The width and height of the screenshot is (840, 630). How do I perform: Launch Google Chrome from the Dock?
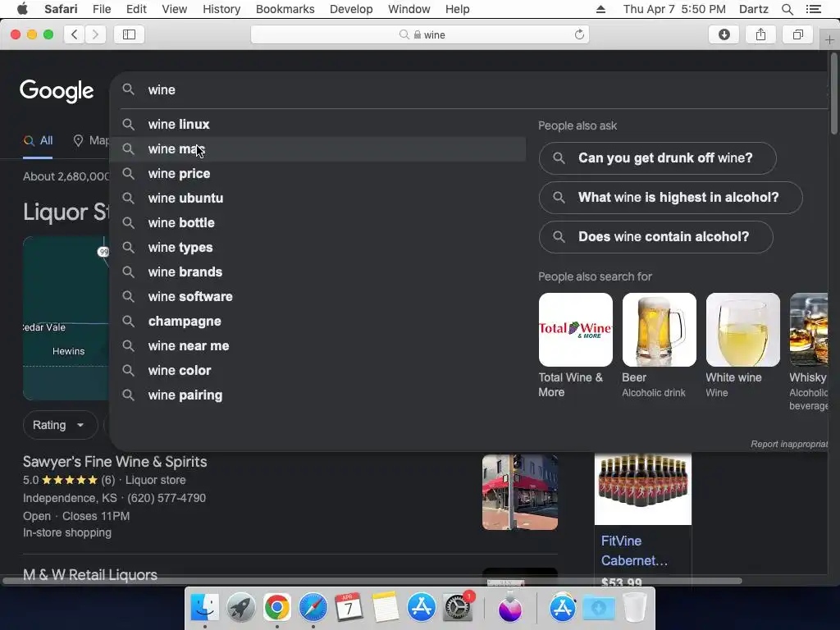pyautogui.click(x=277, y=608)
